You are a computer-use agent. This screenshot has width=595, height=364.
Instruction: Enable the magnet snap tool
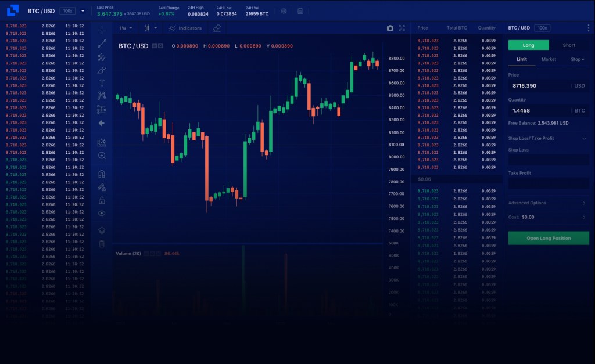(102, 174)
